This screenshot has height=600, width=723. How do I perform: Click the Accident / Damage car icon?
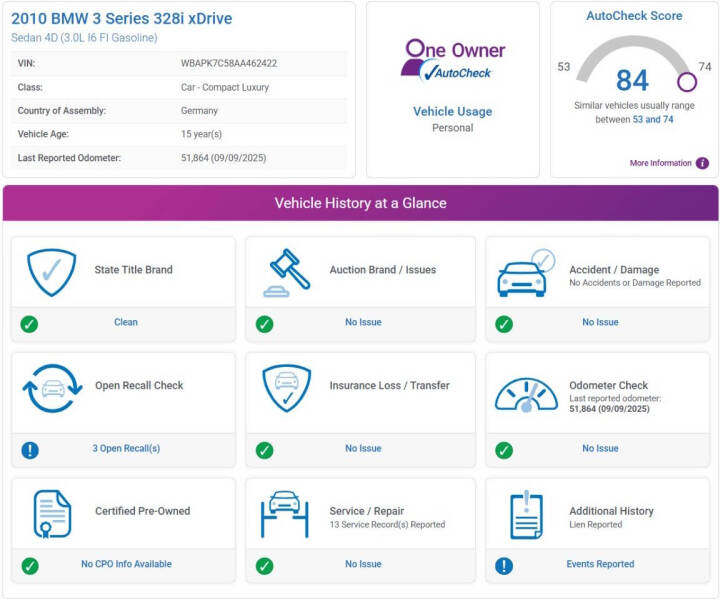[525, 273]
